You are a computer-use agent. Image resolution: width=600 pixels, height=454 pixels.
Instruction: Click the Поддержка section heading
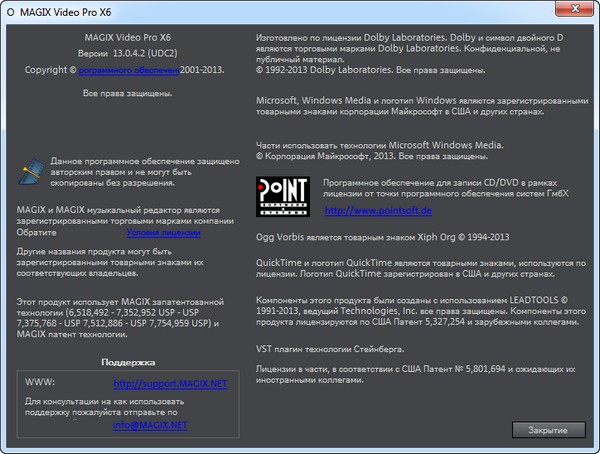[128, 362]
